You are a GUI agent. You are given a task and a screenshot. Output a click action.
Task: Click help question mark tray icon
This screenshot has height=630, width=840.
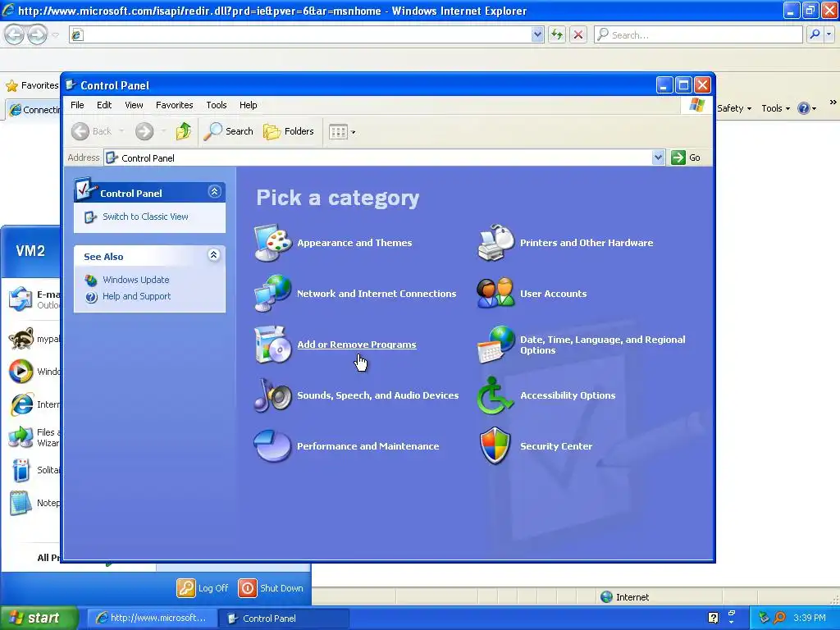click(713, 618)
